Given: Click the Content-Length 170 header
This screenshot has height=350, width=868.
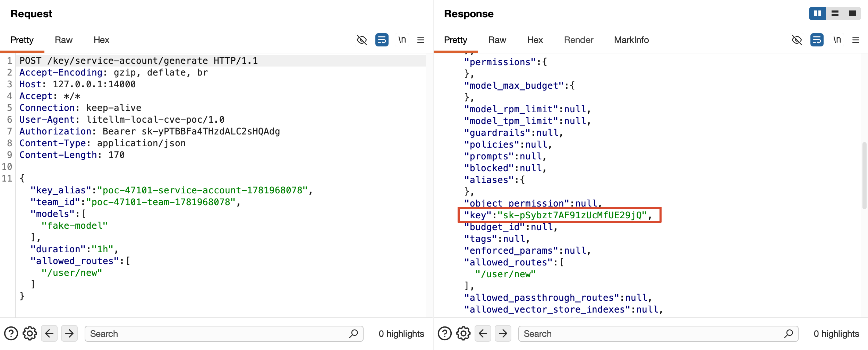Looking at the screenshot, I should (72, 155).
